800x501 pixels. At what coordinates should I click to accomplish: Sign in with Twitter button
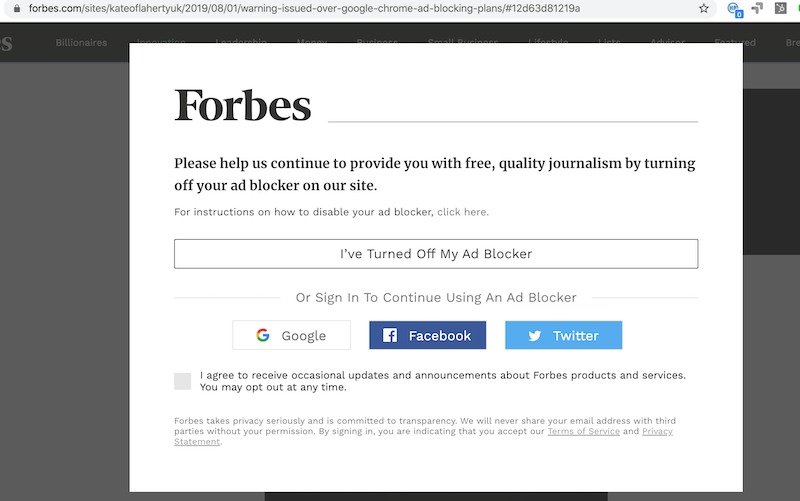pos(563,335)
